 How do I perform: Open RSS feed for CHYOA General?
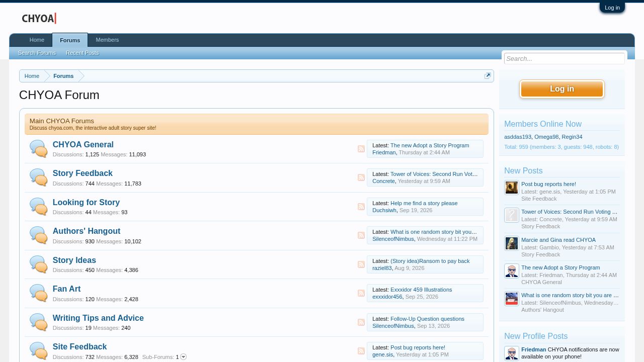point(361,149)
